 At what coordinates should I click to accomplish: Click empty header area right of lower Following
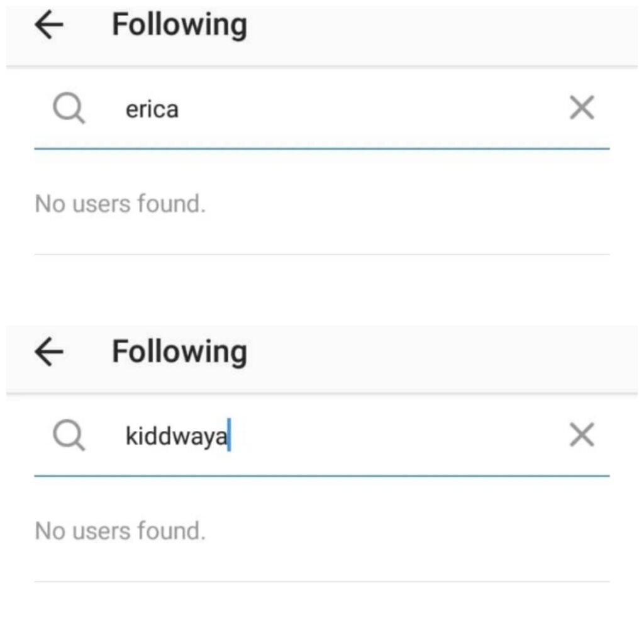[440, 355]
